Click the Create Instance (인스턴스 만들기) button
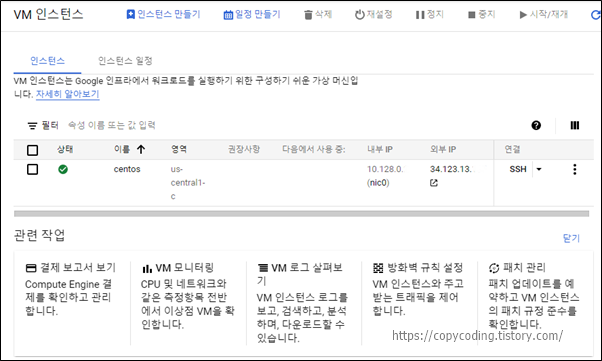The image size is (602, 361). [x=163, y=15]
